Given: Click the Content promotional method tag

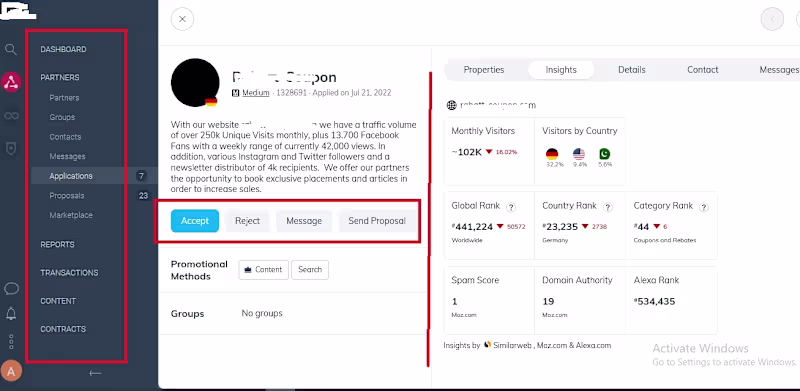Looking at the screenshot, I should 263,270.
